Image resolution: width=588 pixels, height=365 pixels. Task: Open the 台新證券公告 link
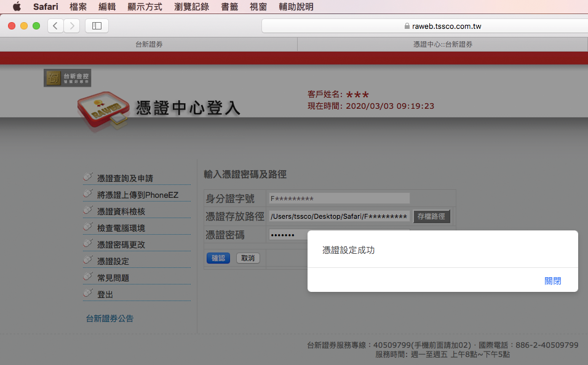(110, 318)
